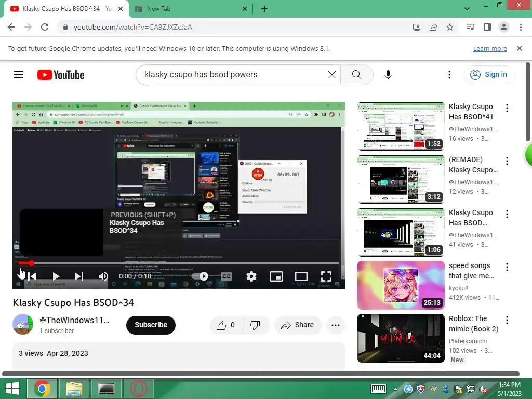Open TheWindows11 channel name link
532x399 pixels.
coord(74,320)
